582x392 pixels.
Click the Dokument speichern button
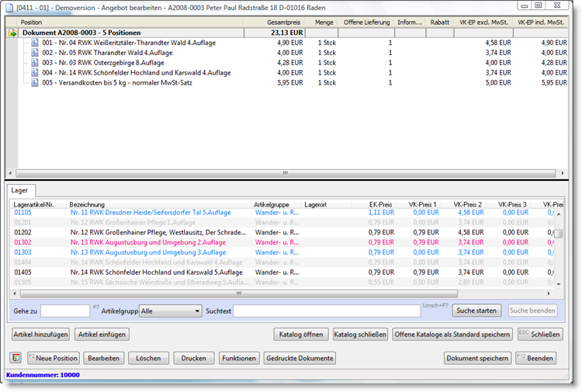point(477,359)
